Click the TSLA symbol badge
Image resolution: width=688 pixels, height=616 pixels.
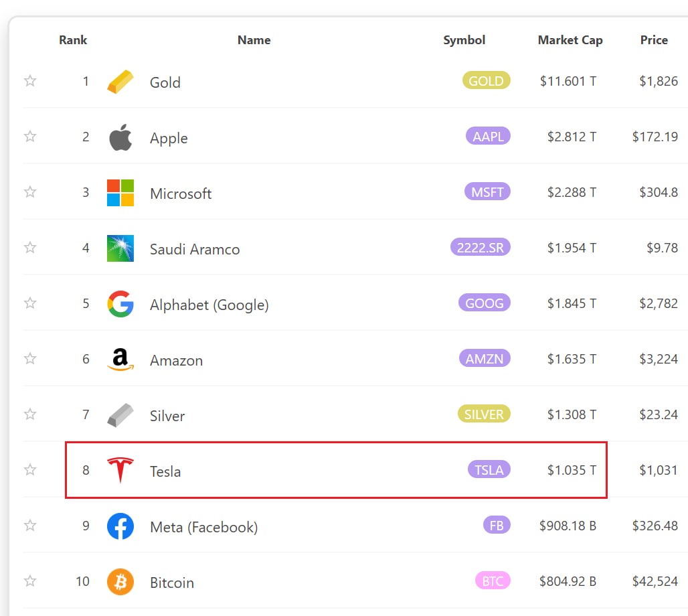pos(489,470)
